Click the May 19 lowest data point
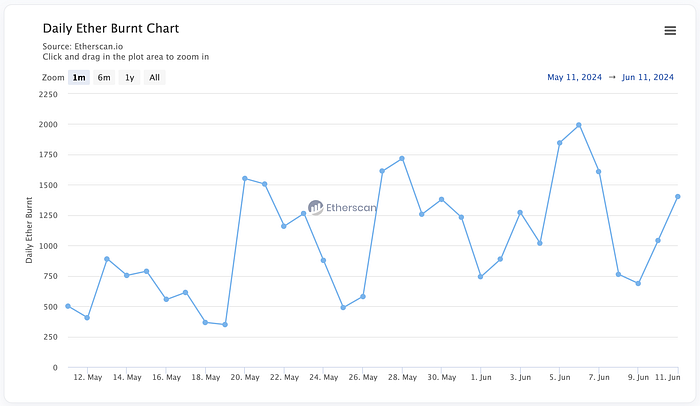700x406 pixels. [225, 324]
